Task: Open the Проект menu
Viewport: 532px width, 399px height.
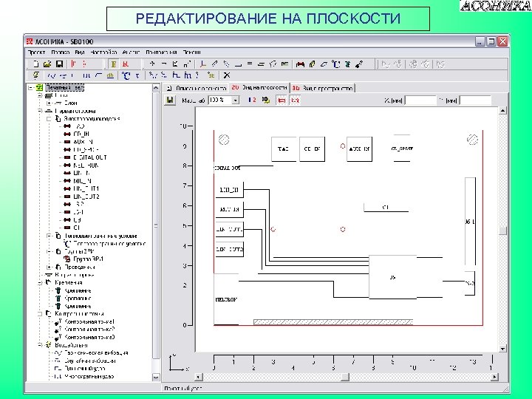Action: click(36, 52)
